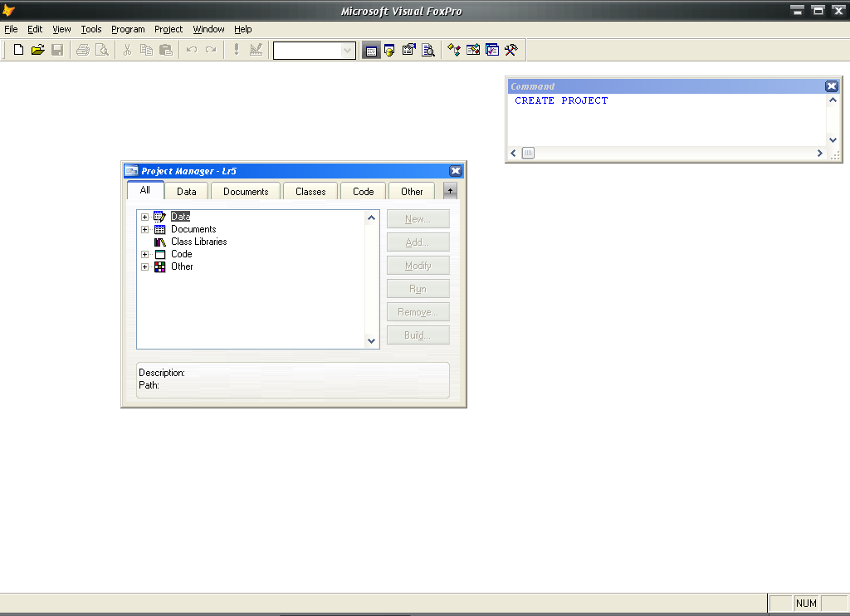Open the File menu

(x=11, y=29)
